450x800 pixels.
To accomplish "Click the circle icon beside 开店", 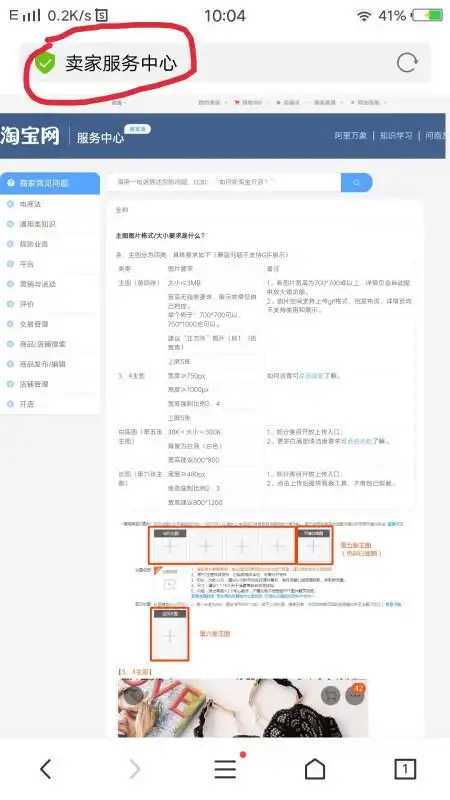I will click(10, 404).
